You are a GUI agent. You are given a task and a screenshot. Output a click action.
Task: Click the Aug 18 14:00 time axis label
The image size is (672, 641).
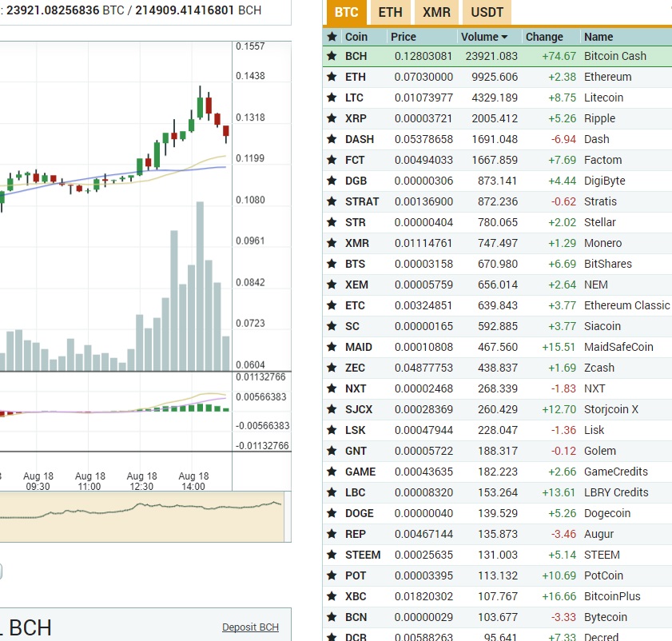point(193,481)
